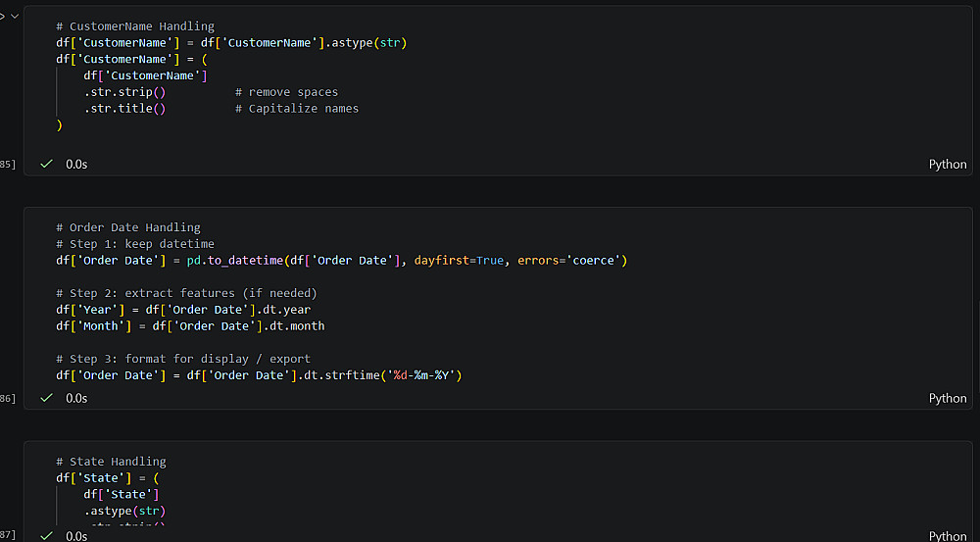Screen dimensions: 980x542
Task: Click the 0.0s execution time of cell 86
Action: [76, 398]
